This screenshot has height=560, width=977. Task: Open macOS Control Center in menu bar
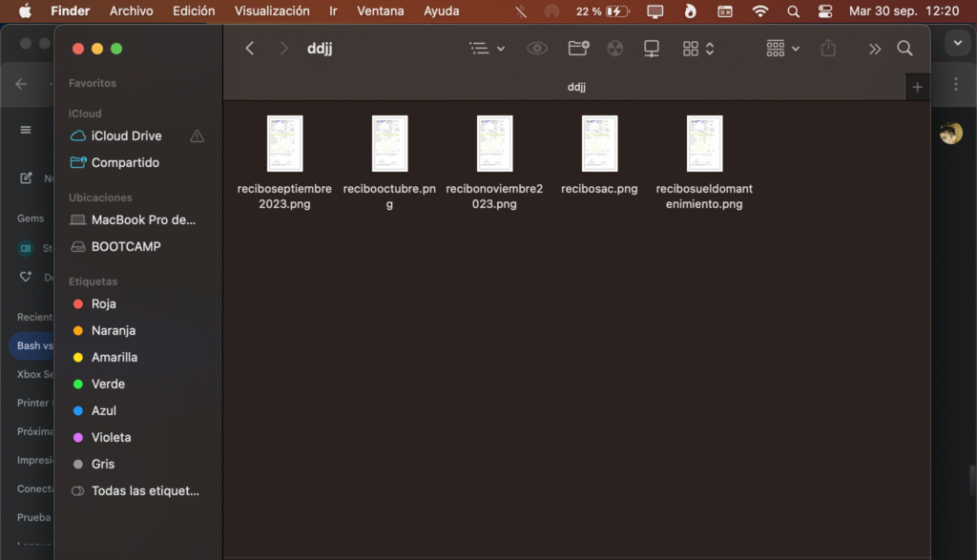coord(825,11)
